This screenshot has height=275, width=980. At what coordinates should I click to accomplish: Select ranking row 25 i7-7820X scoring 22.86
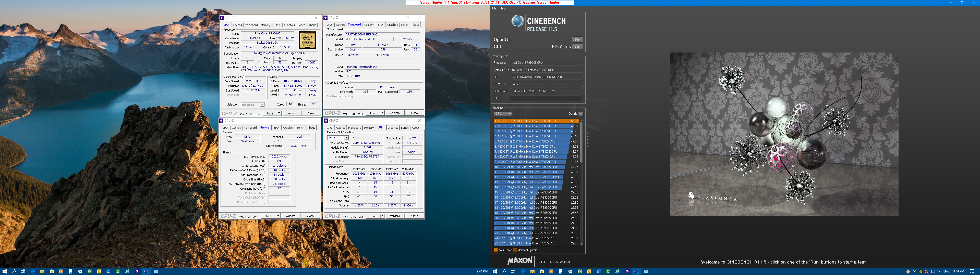tap(536, 243)
